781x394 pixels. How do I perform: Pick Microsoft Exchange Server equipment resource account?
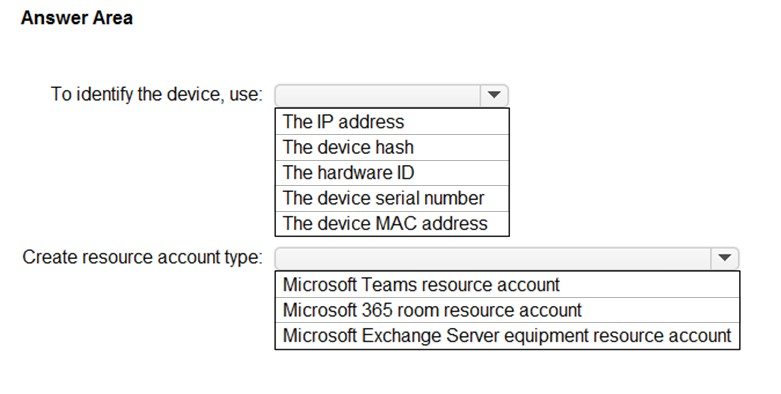[x=507, y=335]
